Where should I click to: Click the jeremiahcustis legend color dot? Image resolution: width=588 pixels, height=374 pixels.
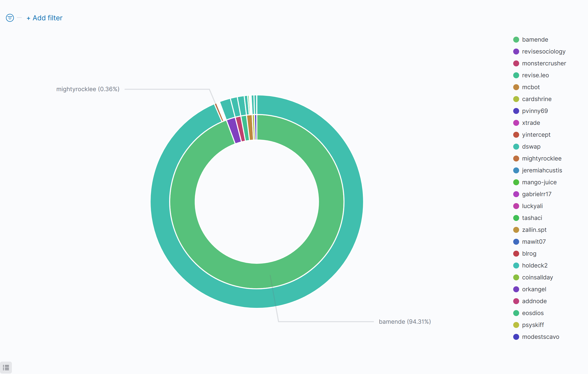pyautogui.click(x=516, y=170)
